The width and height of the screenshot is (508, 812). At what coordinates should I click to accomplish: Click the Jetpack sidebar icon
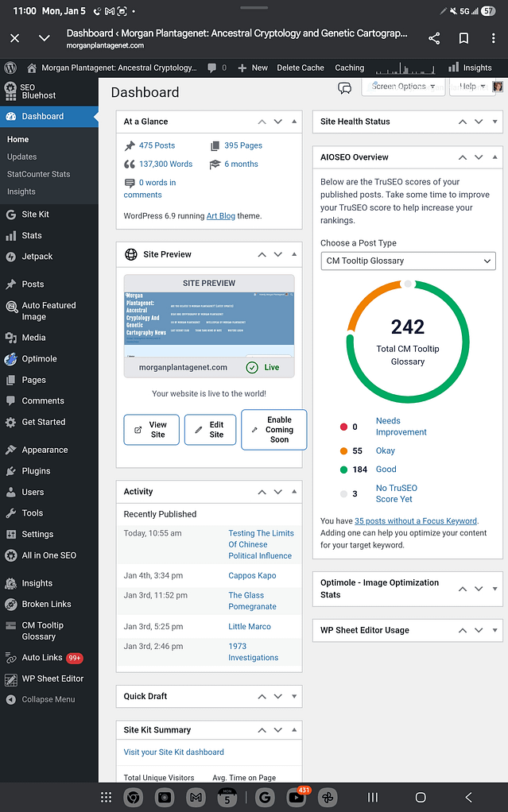point(11,257)
